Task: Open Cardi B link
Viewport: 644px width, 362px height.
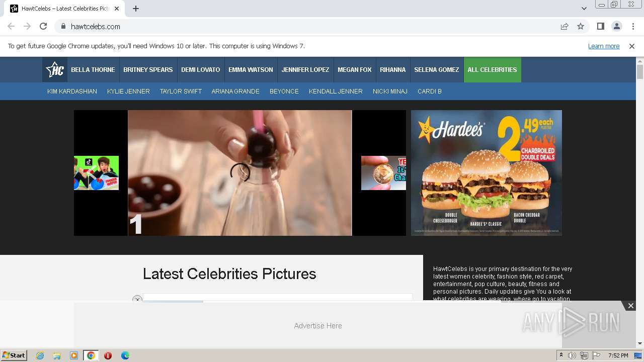Action: coord(430,92)
